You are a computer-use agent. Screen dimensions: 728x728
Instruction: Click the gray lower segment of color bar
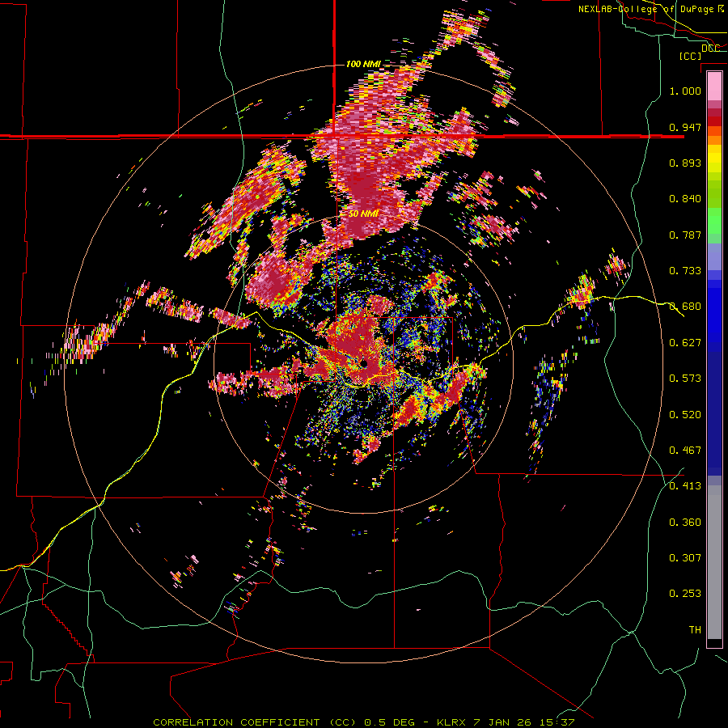point(714,562)
